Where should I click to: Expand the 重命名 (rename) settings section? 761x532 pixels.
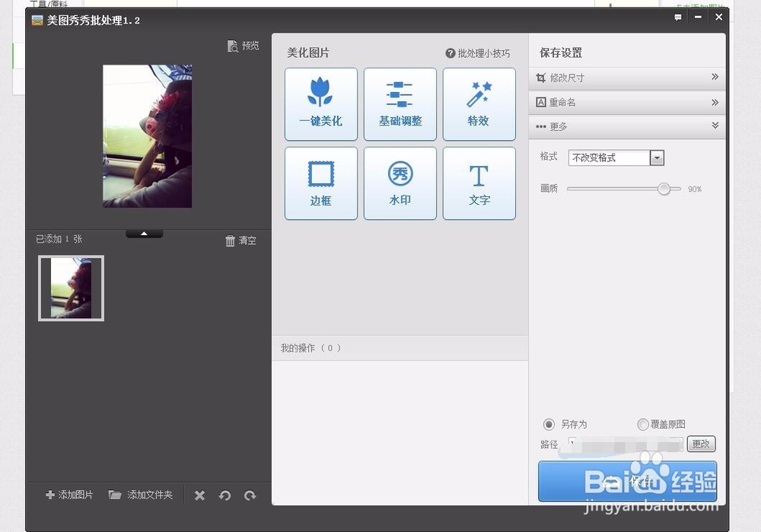pos(626,101)
